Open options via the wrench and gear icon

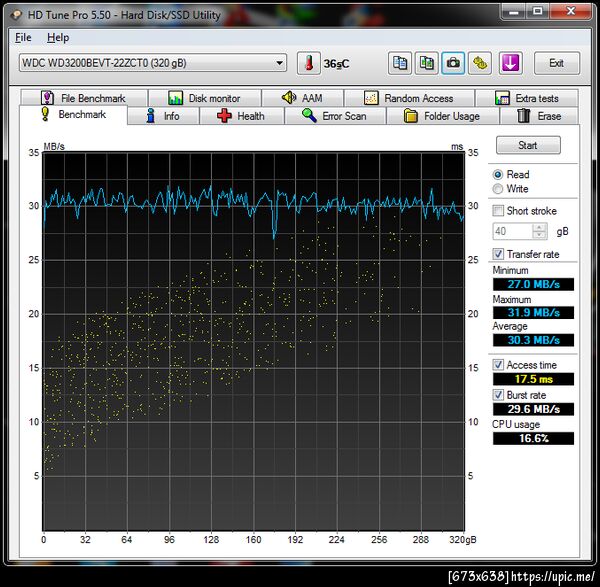tap(479, 63)
